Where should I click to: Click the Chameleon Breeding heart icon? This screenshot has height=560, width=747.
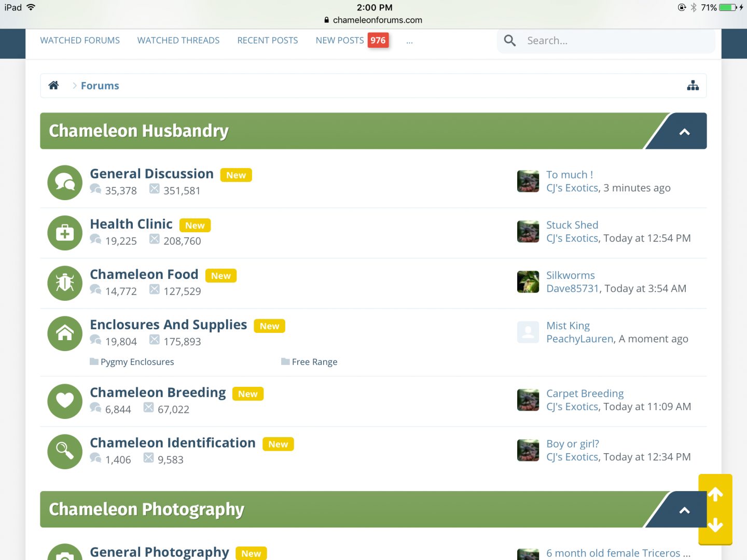[65, 401]
